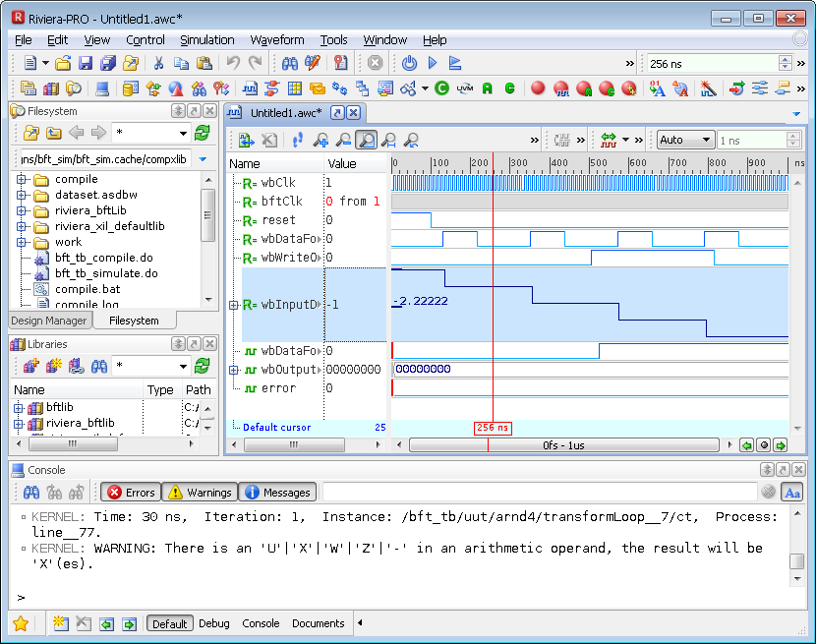Click the 0fs - 1us timeline scrollbar
The width and height of the screenshot is (816, 644).
pyautogui.click(x=564, y=445)
